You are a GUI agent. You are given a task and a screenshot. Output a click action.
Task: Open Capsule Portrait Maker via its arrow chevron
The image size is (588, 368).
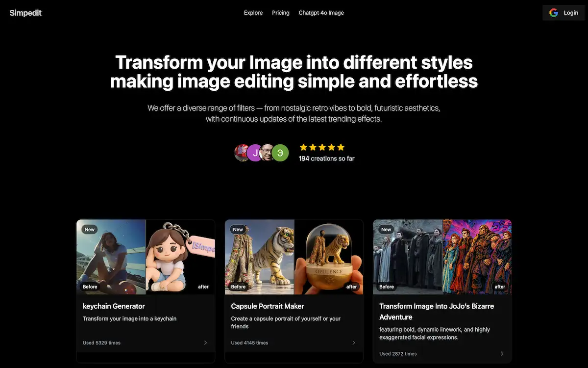(354, 342)
